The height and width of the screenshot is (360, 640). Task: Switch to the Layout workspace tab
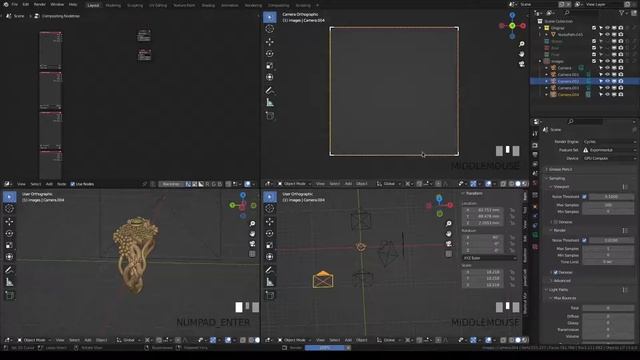point(93,5)
